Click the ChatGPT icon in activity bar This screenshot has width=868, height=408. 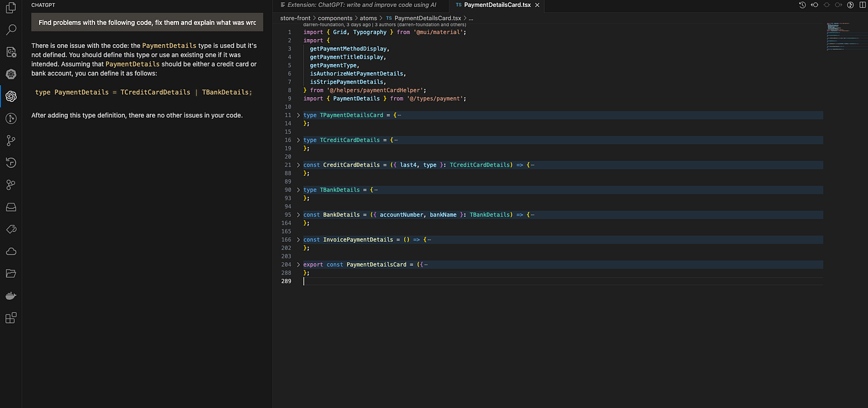point(11,97)
